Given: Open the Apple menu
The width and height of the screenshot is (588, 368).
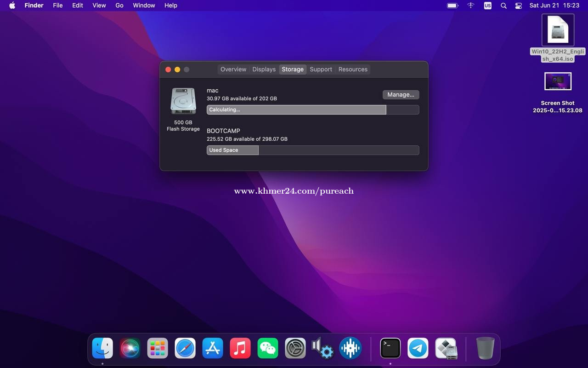Looking at the screenshot, I should 12,6.
